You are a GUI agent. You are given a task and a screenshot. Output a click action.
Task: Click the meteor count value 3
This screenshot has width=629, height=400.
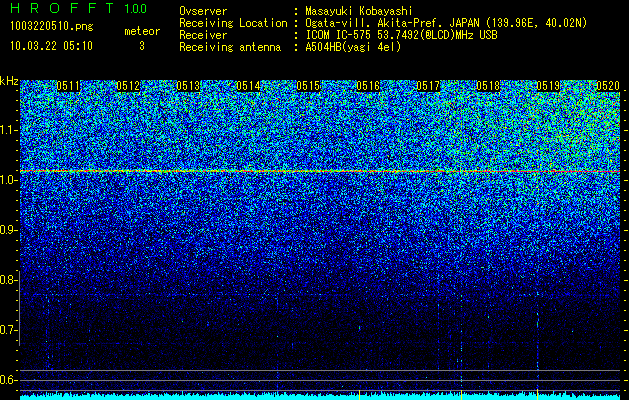click(142, 46)
